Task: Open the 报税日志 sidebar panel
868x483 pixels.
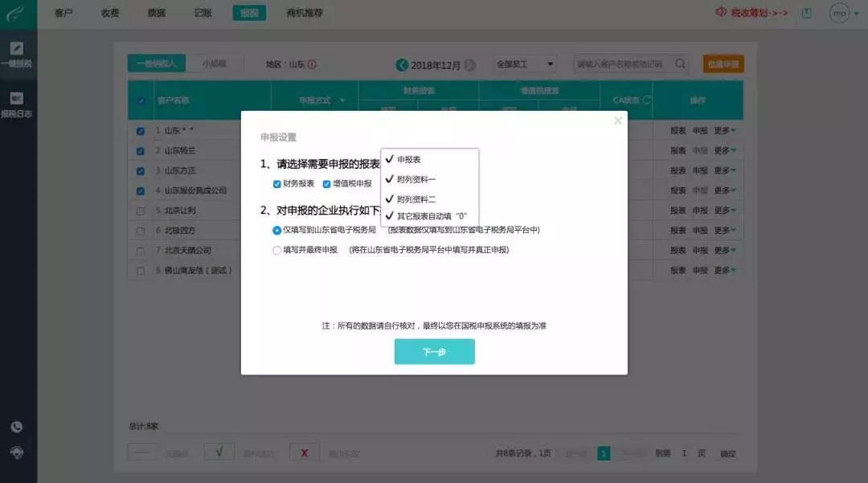Action: click(17, 103)
